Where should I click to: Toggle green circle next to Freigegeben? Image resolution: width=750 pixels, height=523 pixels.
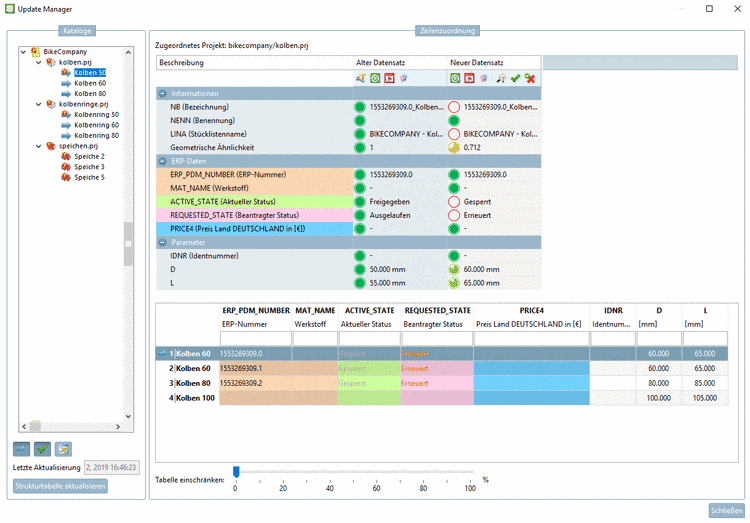(360, 201)
